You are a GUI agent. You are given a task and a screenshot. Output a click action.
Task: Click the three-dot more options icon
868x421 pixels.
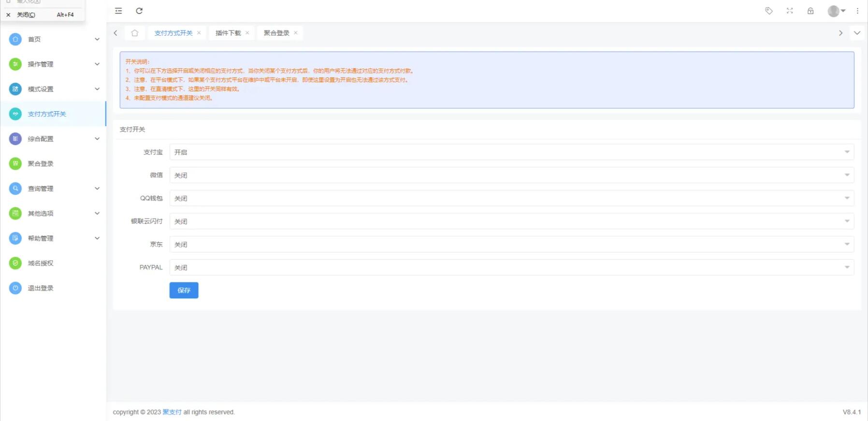point(858,11)
